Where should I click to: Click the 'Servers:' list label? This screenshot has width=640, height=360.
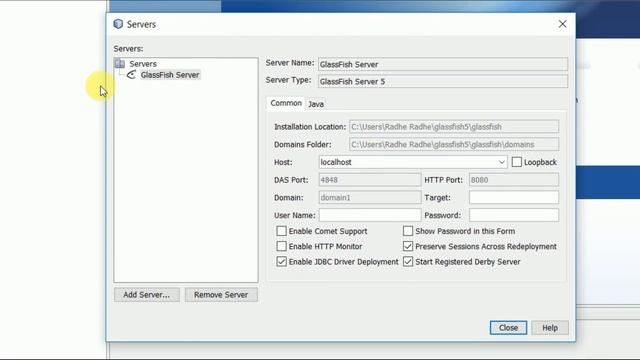pyautogui.click(x=128, y=49)
